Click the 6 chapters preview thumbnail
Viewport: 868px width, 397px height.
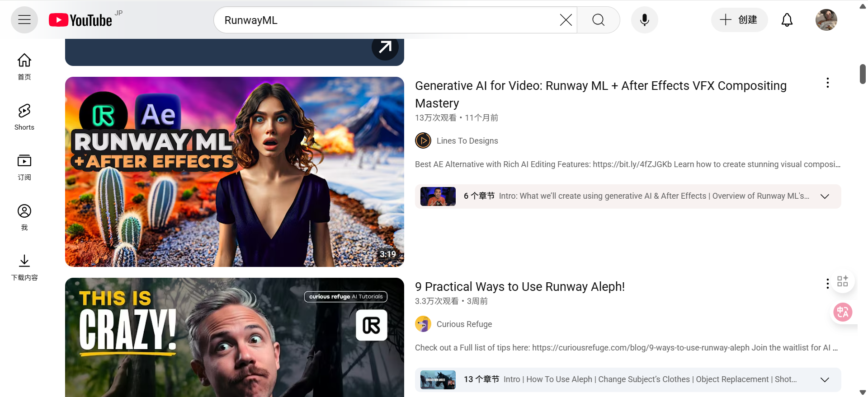438,196
